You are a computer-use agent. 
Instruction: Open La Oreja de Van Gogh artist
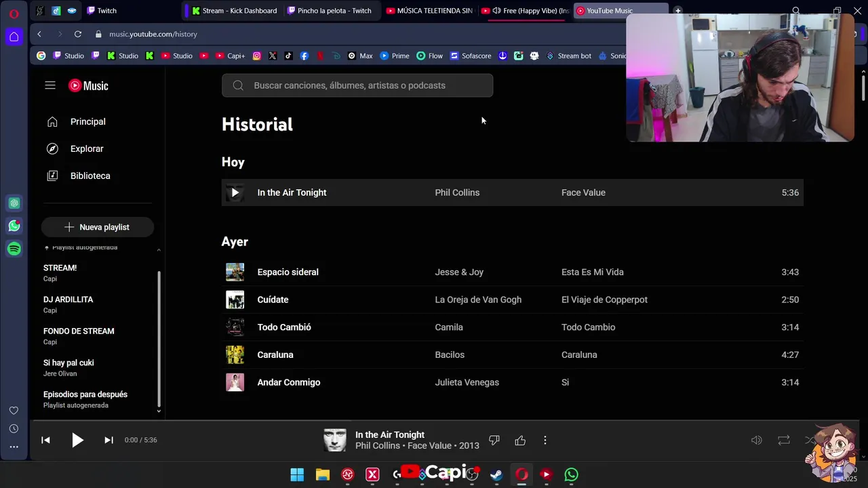(x=478, y=300)
